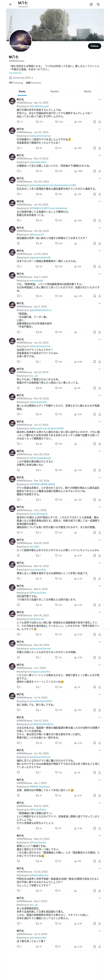The width and height of the screenshot is (110, 980).
Task: Reply to the Jan 25, 2025 post
Action: tap(19, 148)
